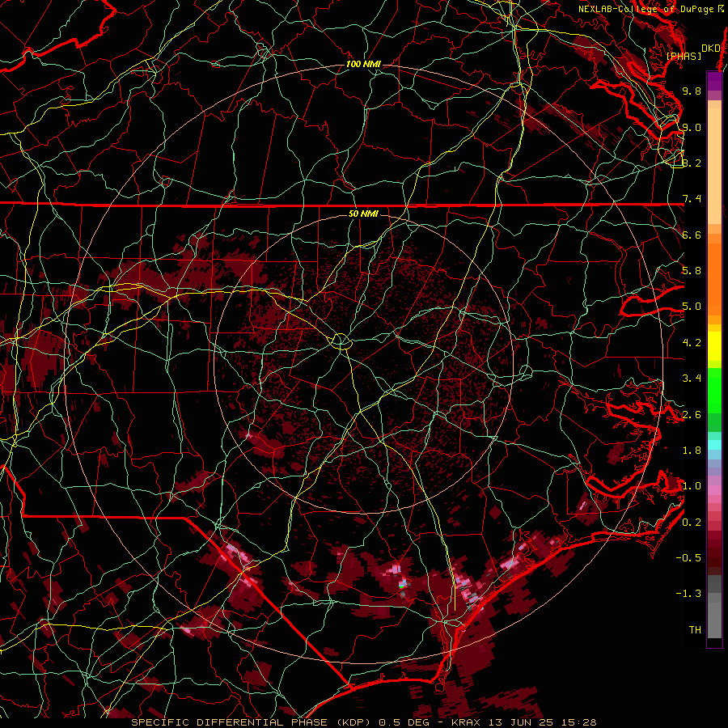The image size is (728, 728).
Task: Click the bright green segment of the color bar
Action: (x=714, y=390)
